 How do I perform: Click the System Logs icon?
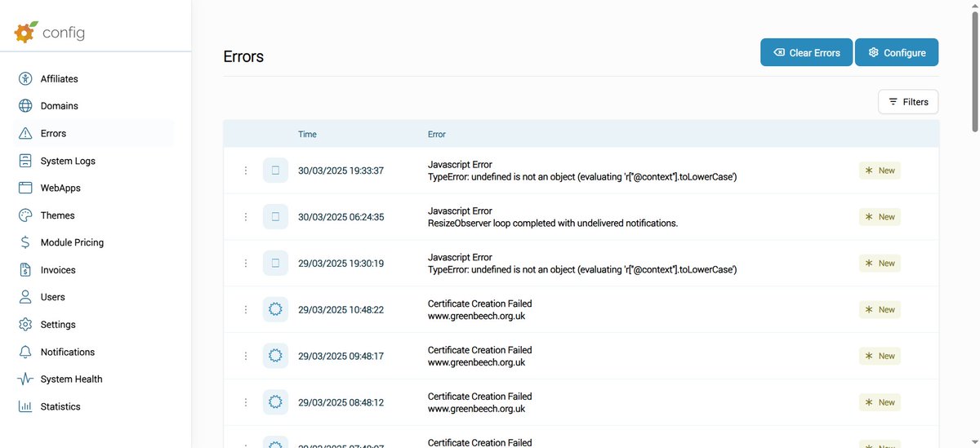tap(25, 161)
